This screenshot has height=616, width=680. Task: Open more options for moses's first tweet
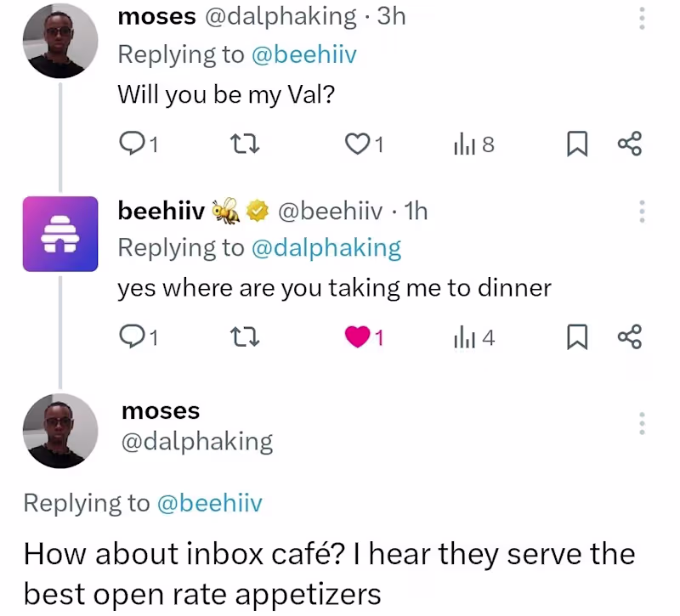pos(642,18)
